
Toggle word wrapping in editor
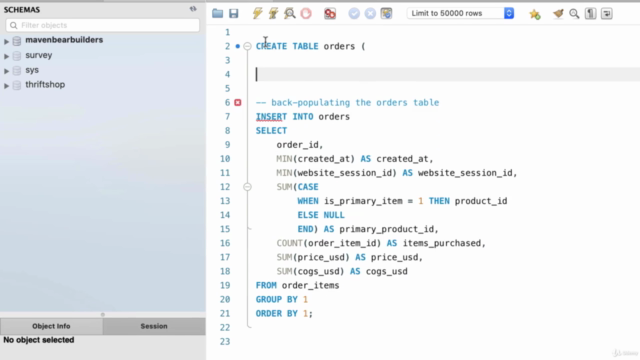click(607, 13)
